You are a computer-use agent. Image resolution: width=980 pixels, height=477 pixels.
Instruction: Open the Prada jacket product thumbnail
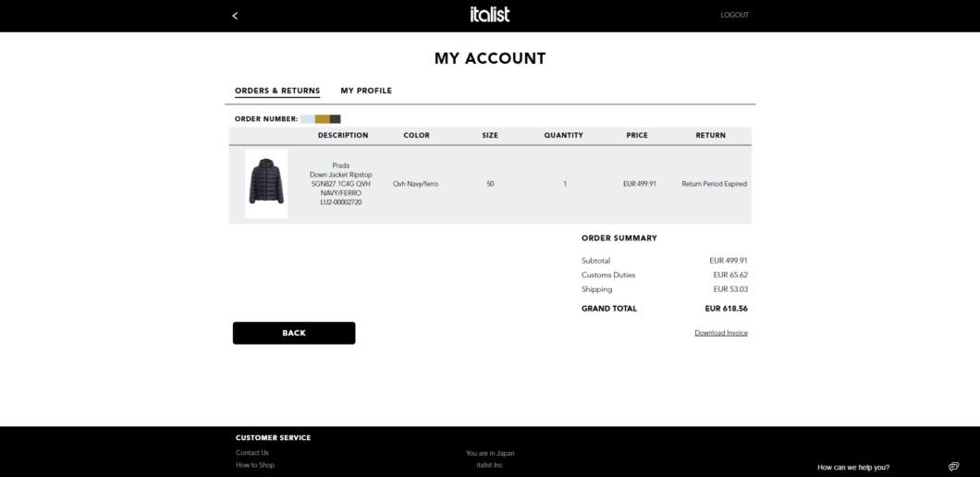266,184
